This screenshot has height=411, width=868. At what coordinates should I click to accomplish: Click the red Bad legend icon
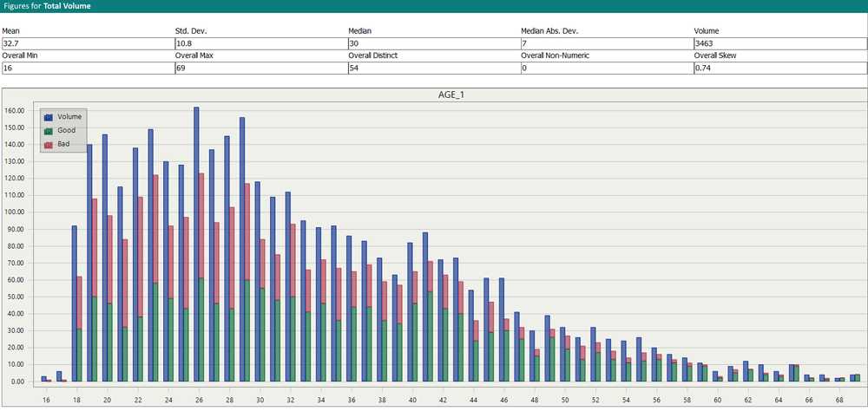pos(48,145)
